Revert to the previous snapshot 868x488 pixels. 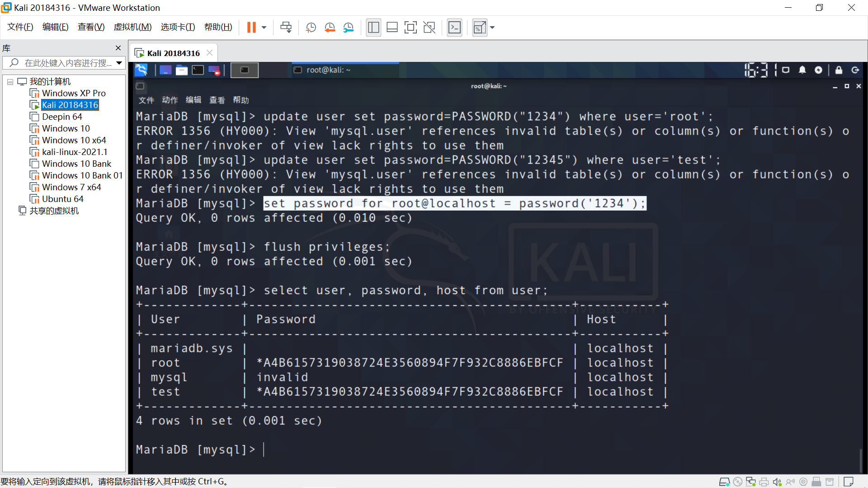pyautogui.click(x=330, y=28)
